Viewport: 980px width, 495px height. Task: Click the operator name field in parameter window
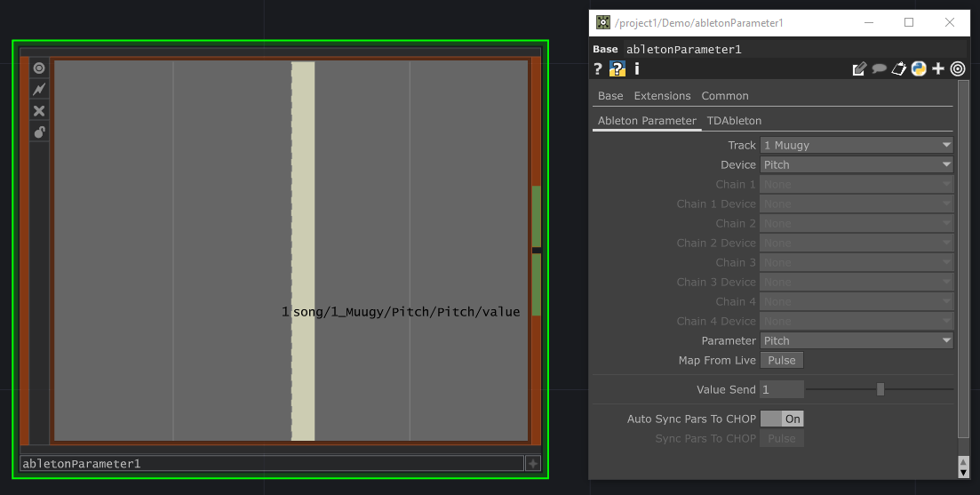(793, 50)
